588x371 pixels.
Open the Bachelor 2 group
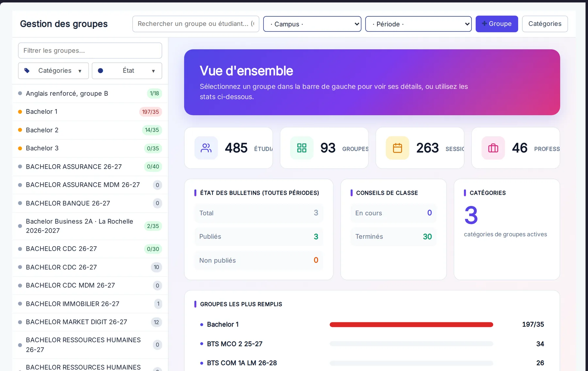90,130
